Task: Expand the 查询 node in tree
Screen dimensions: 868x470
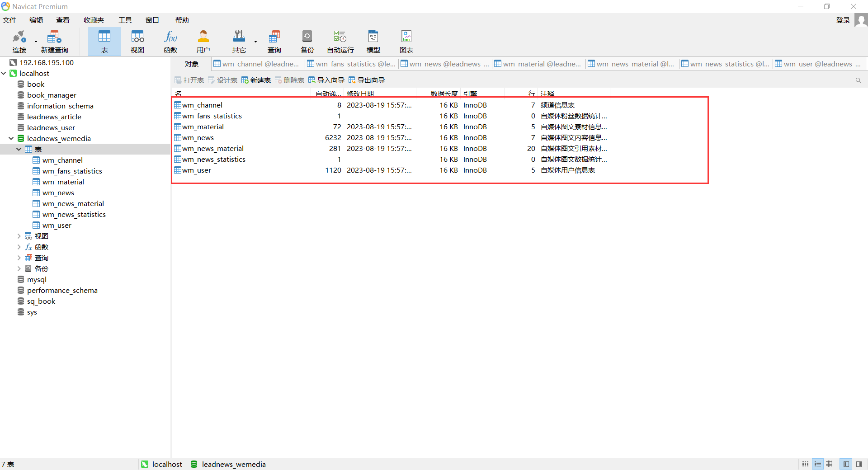Action: pos(19,258)
